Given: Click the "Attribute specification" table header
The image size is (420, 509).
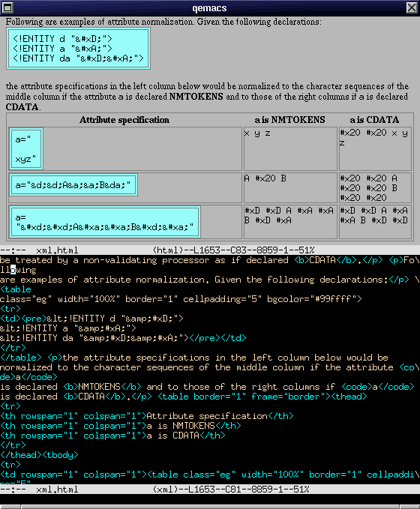Looking at the screenshot, I should click(124, 120).
